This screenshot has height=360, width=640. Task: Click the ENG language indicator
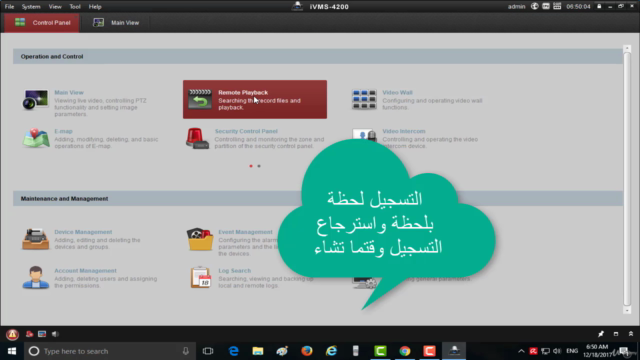[x=572, y=351]
